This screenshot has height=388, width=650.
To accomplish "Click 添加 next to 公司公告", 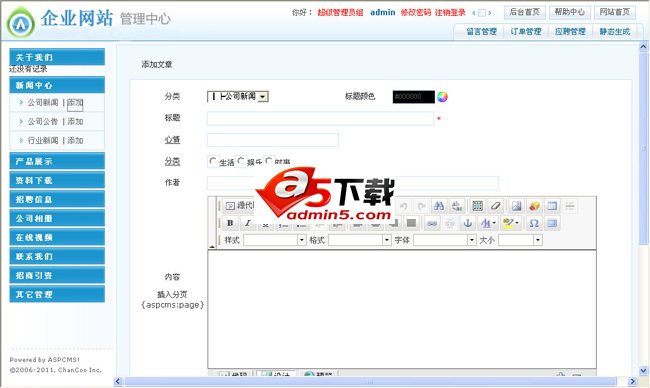I will click(x=75, y=121).
